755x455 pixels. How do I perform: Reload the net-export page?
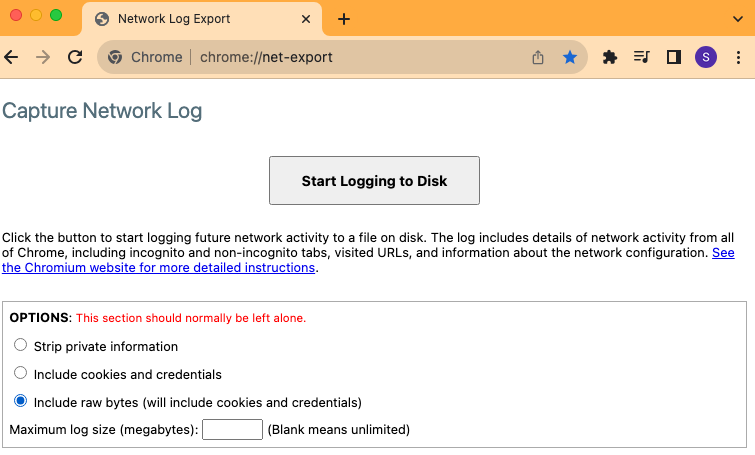coord(74,57)
